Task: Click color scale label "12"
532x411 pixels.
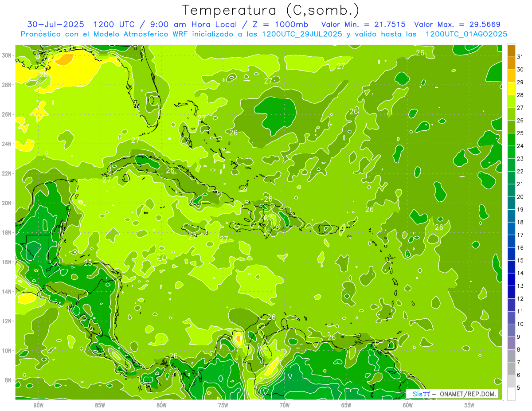Action: coord(520,298)
